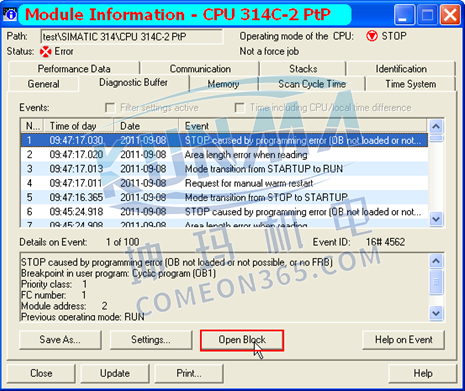This screenshot has width=465, height=391.
Task: Click 'Breakpoint in user program' detail line
Action: click(119, 273)
